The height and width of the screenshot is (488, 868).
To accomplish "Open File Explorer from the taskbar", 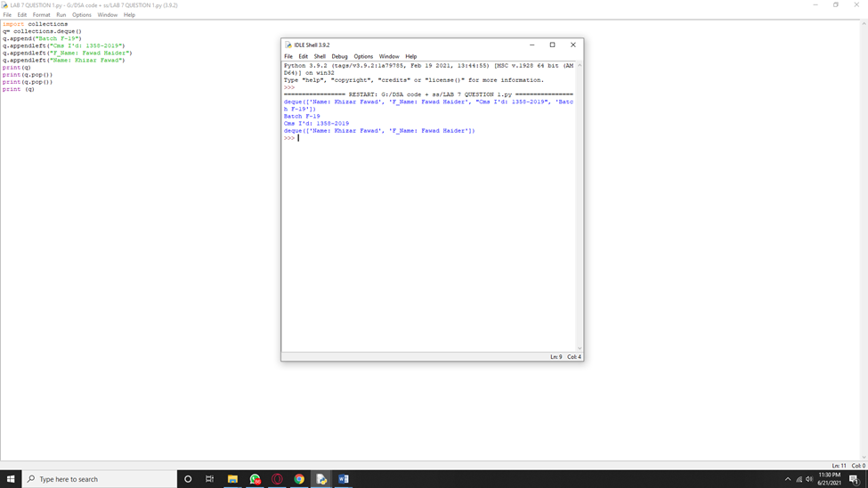I will [232, 479].
